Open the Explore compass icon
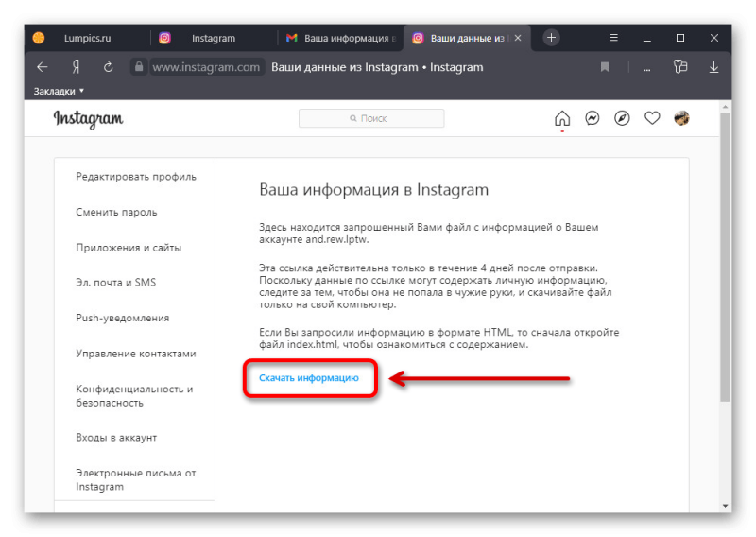 (x=622, y=118)
